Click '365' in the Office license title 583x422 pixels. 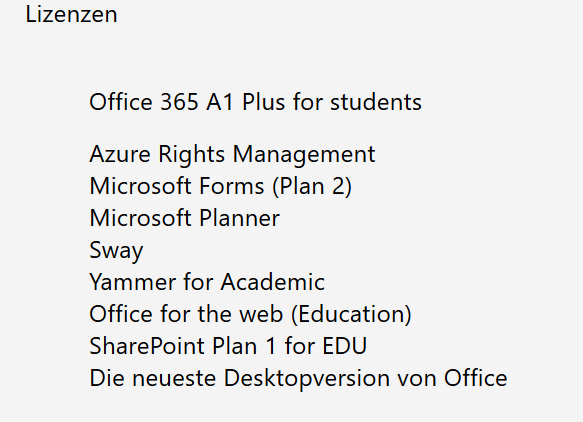click(x=179, y=102)
